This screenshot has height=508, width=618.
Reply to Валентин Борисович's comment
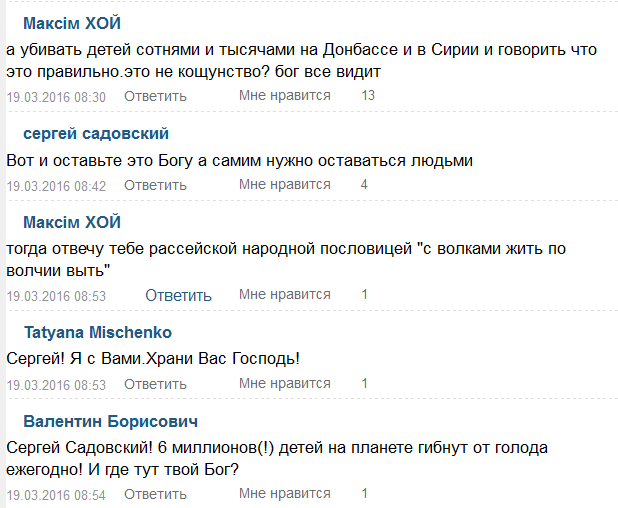[x=155, y=494]
